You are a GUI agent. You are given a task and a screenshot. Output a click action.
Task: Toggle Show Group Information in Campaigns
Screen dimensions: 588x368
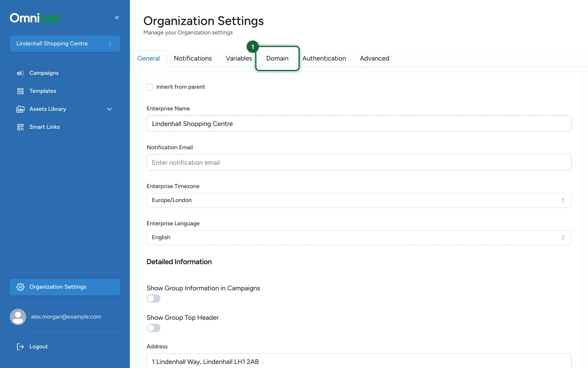coord(154,298)
